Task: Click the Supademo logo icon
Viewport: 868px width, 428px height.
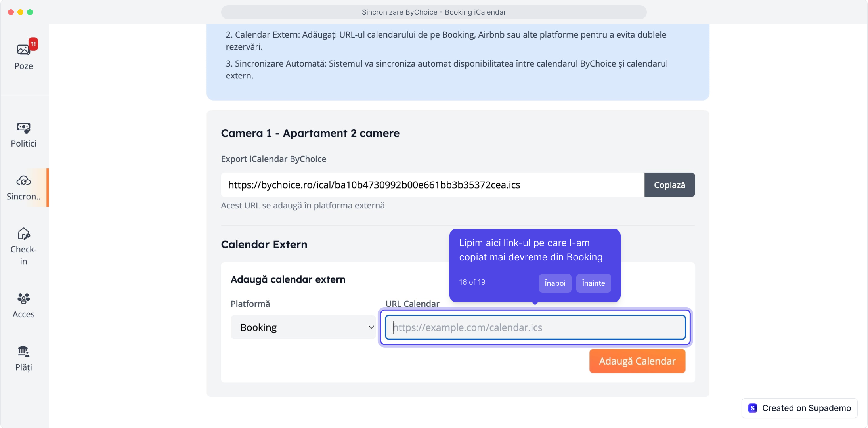Action: 753,408
